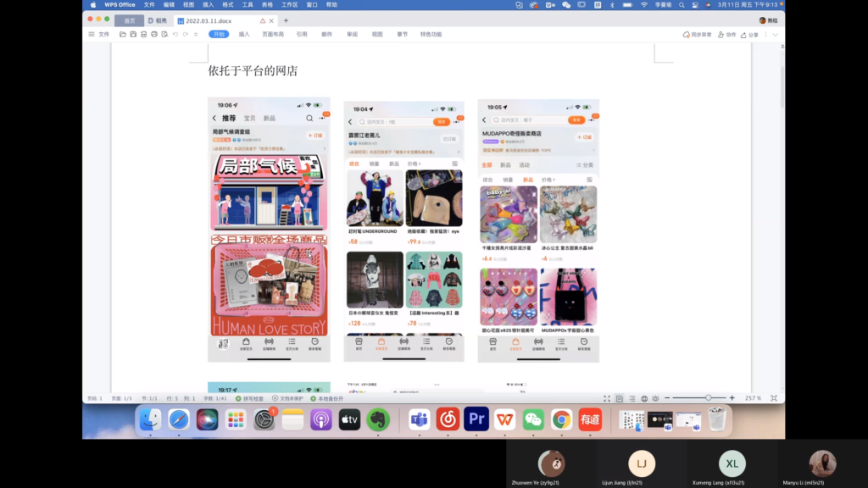Click the 同步异常 cloud sync icon
868x488 pixels.
pos(697,34)
